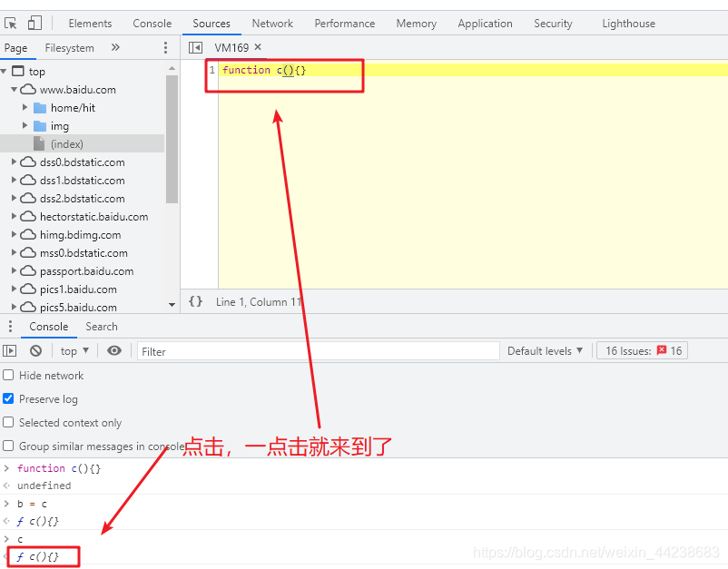Image resolution: width=728 pixels, height=569 pixels.
Task: Select the drawer Console tab
Action: [x=49, y=327]
